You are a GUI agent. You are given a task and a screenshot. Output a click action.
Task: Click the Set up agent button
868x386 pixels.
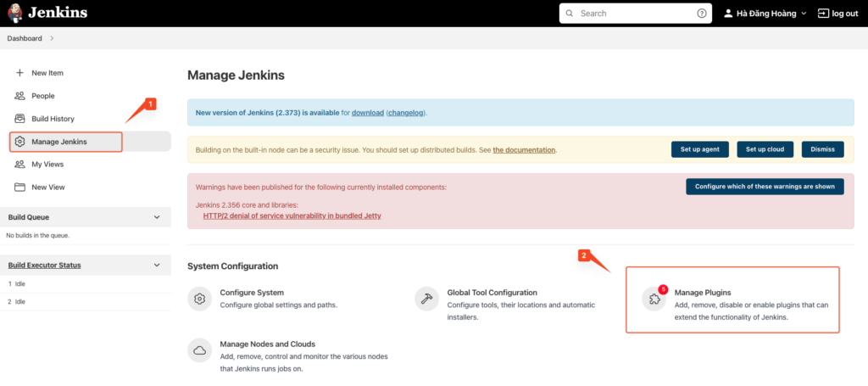point(700,149)
